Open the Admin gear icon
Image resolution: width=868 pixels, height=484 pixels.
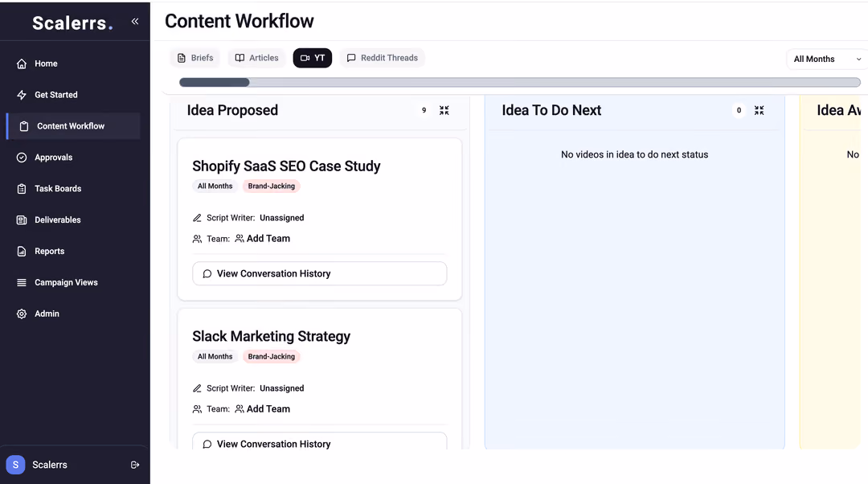[x=22, y=314]
